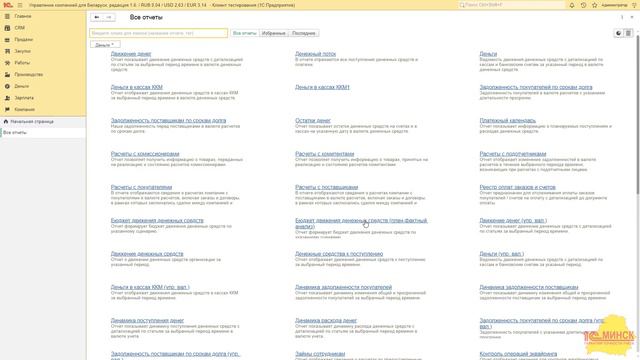Go to the Главное section
640x360 pixels.
coord(23,16)
